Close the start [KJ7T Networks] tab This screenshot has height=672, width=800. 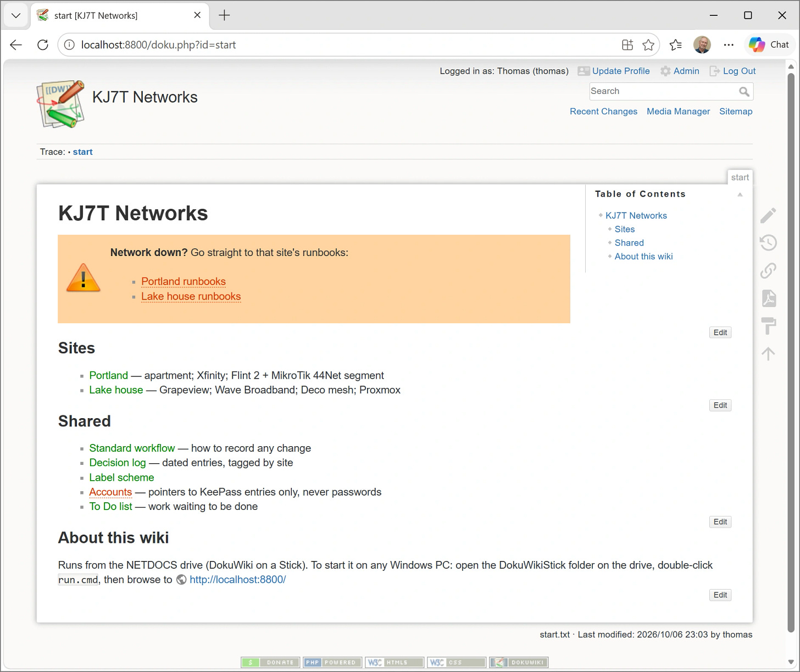[197, 15]
